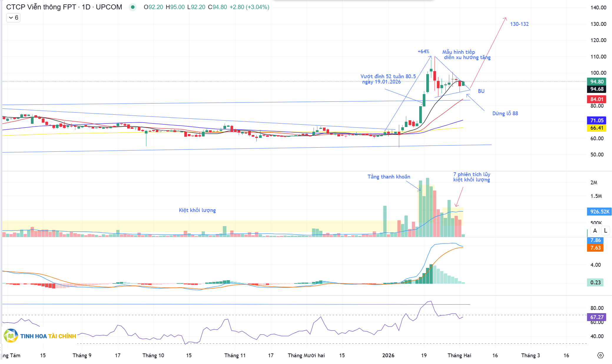The height and width of the screenshot is (364, 612).
Task: Click the '130-132' price target text
Action: pos(519,24)
